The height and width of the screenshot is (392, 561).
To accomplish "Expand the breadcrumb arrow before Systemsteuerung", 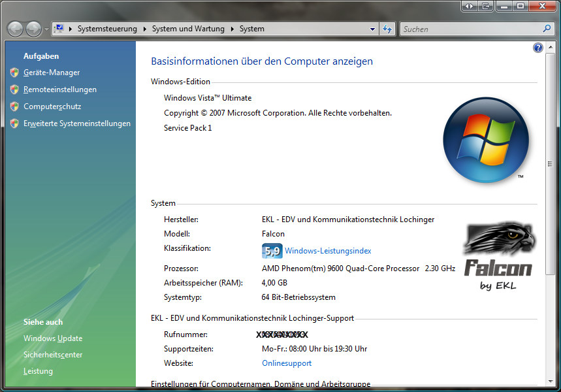I will [x=71, y=29].
